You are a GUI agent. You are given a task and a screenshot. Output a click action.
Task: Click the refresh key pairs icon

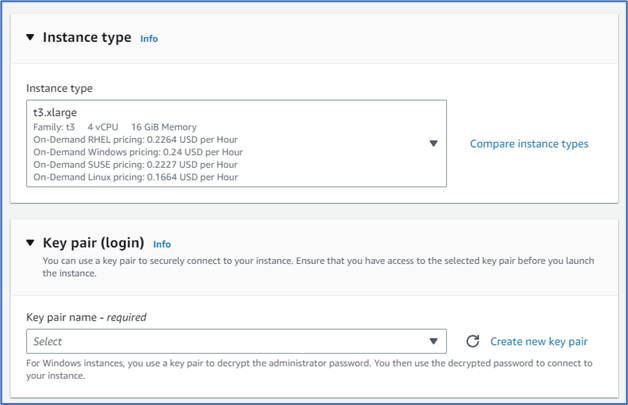tap(472, 342)
